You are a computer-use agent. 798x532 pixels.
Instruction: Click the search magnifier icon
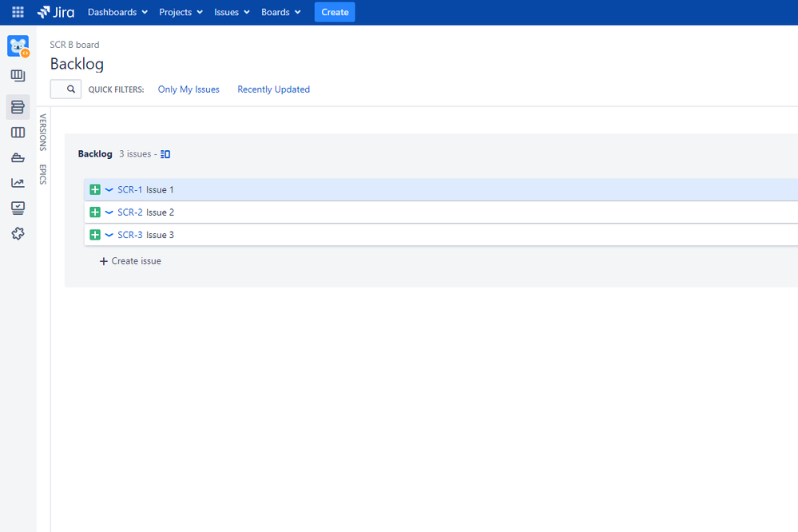pyautogui.click(x=71, y=89)
